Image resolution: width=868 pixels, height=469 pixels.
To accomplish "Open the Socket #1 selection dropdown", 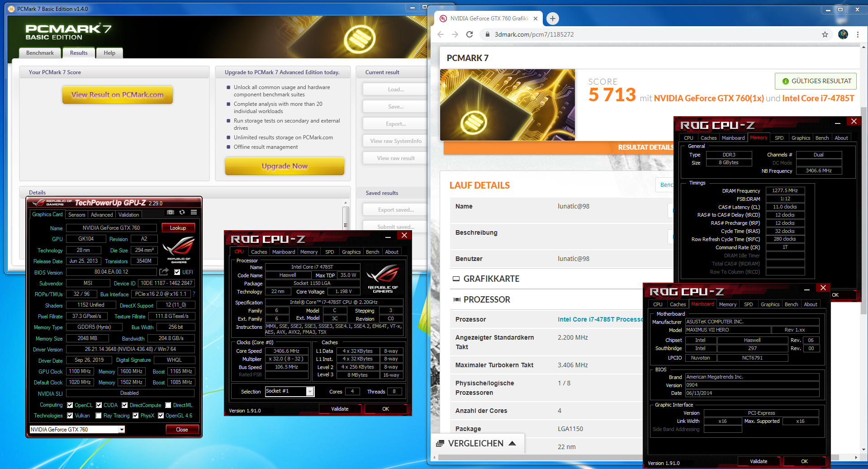I will tap(310, 392).
